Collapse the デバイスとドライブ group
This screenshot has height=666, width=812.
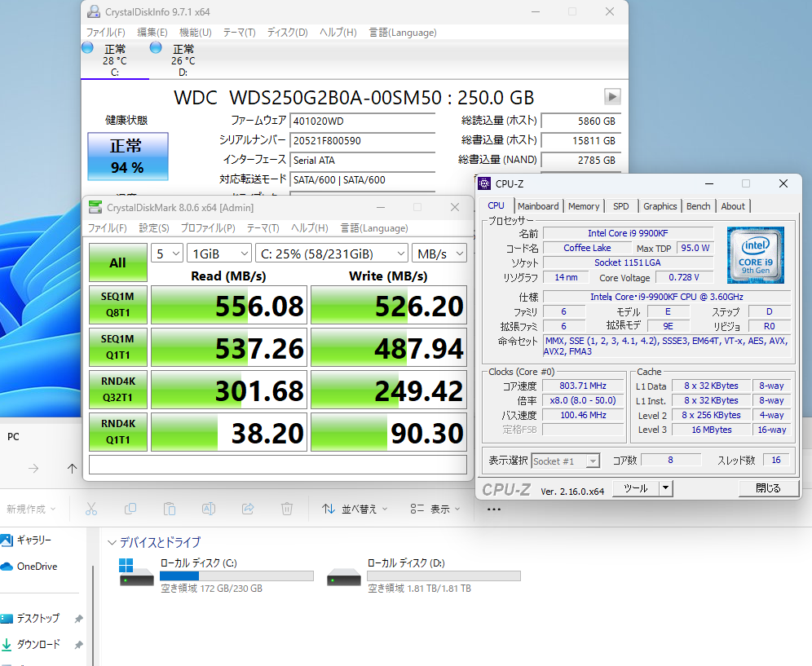point(112,542)
